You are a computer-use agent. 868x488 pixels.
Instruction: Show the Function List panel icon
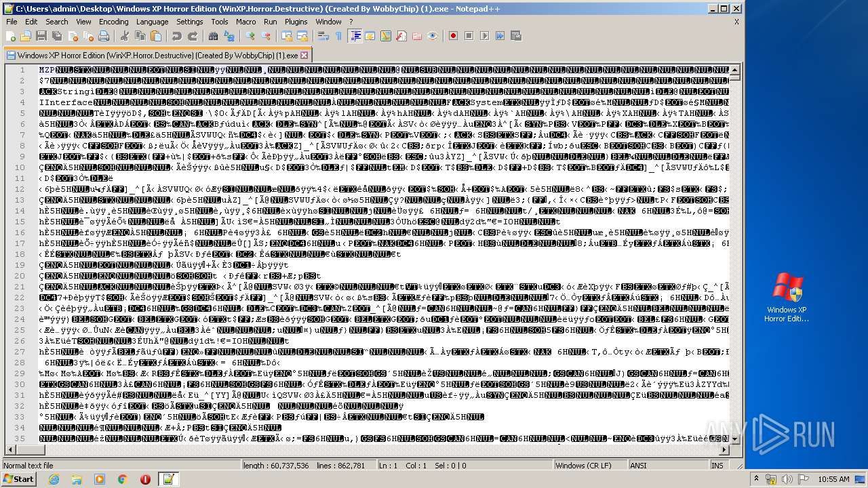coord(401,36)
